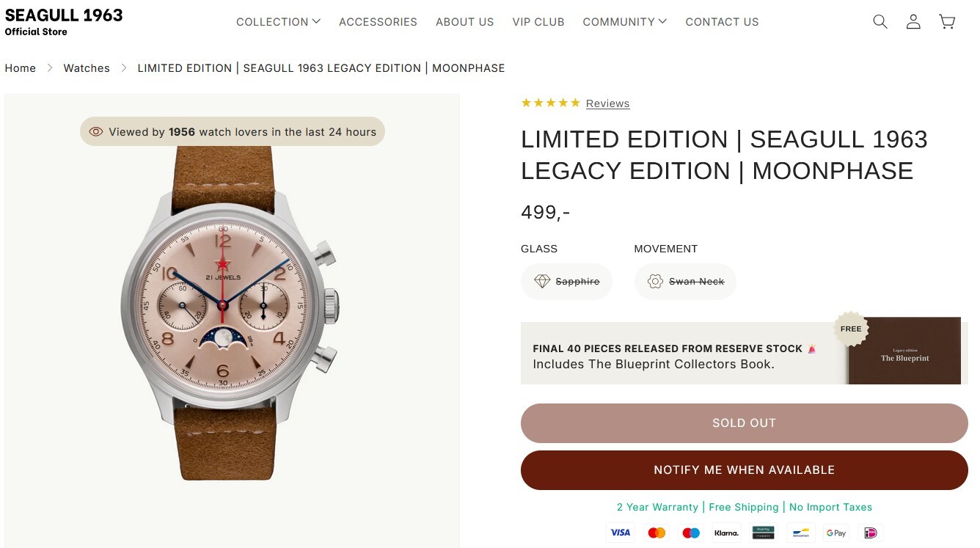Open the Accessories menu item
The width and height of the screenshot is (980, 548).
(378, 22)
